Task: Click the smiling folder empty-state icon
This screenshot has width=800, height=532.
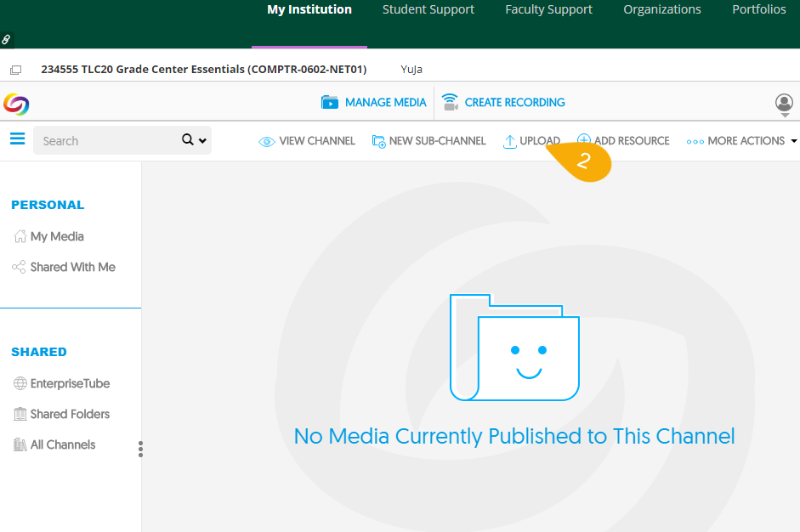Action: tap(514, 348)
